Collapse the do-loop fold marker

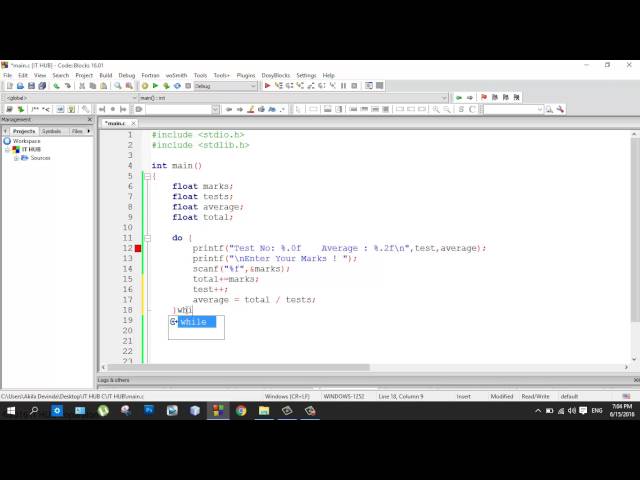click(147, 238)
